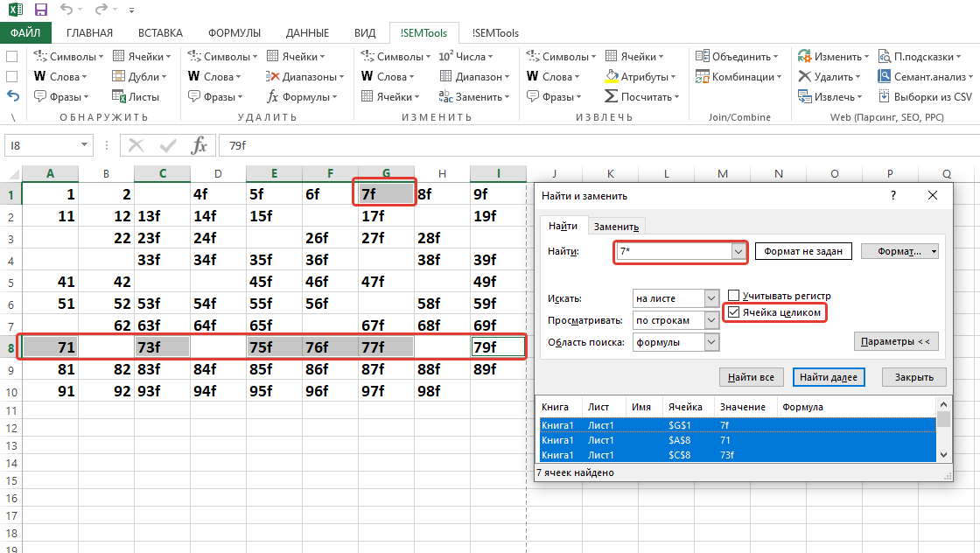Click the Параметры << button
The height and width of the screenshot is (553, 980).
coord(895,341)
